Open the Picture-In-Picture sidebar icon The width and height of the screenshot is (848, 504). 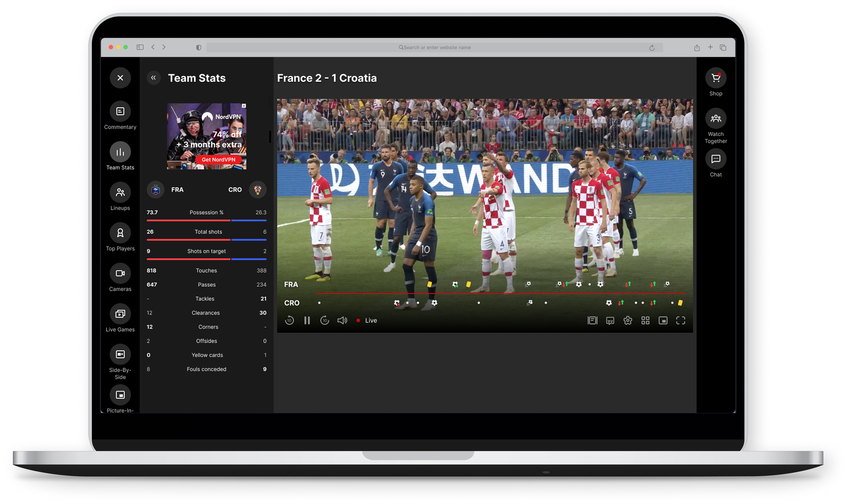pyautogui.click(x=120, y=395)
